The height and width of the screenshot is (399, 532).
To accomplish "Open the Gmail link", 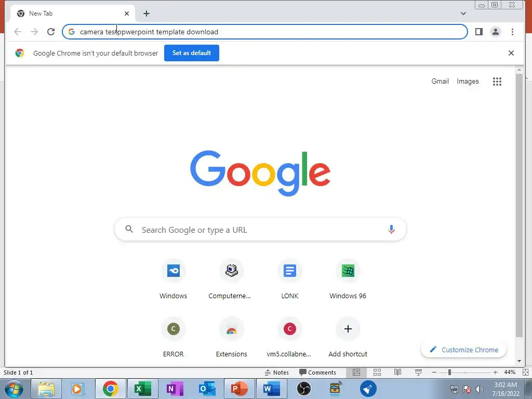I will [x=440, y=82].
